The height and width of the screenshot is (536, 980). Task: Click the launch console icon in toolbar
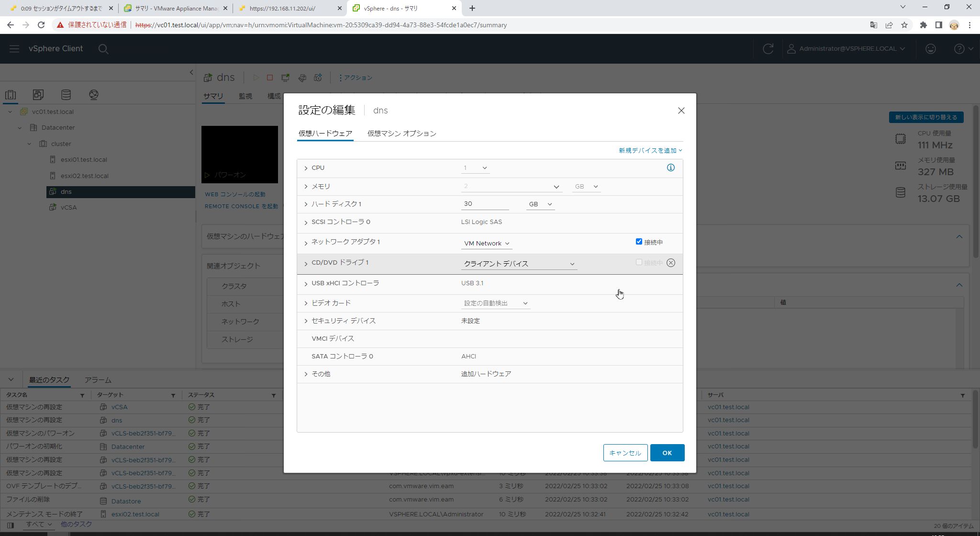[286, 78]
